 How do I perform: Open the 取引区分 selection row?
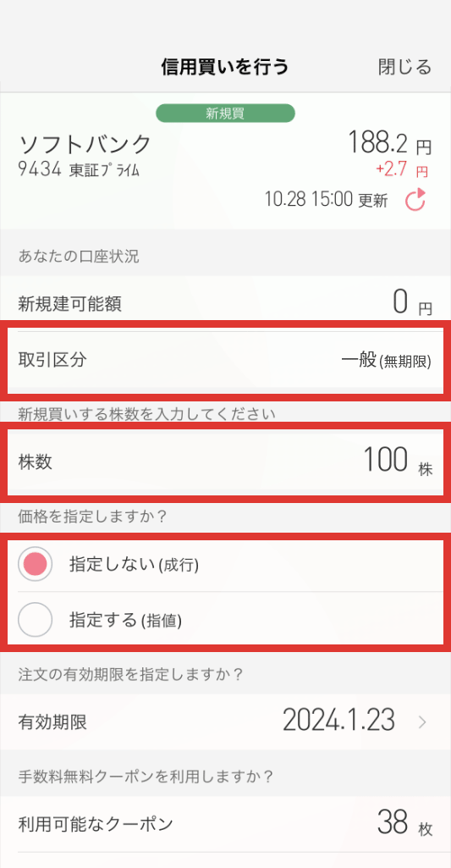pos(225,361)
